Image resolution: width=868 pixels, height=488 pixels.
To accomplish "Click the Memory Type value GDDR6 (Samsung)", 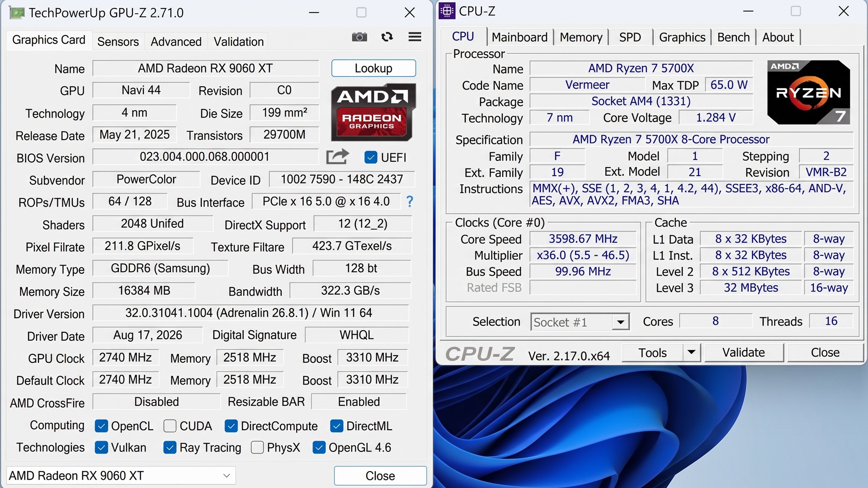I will 160,268.
